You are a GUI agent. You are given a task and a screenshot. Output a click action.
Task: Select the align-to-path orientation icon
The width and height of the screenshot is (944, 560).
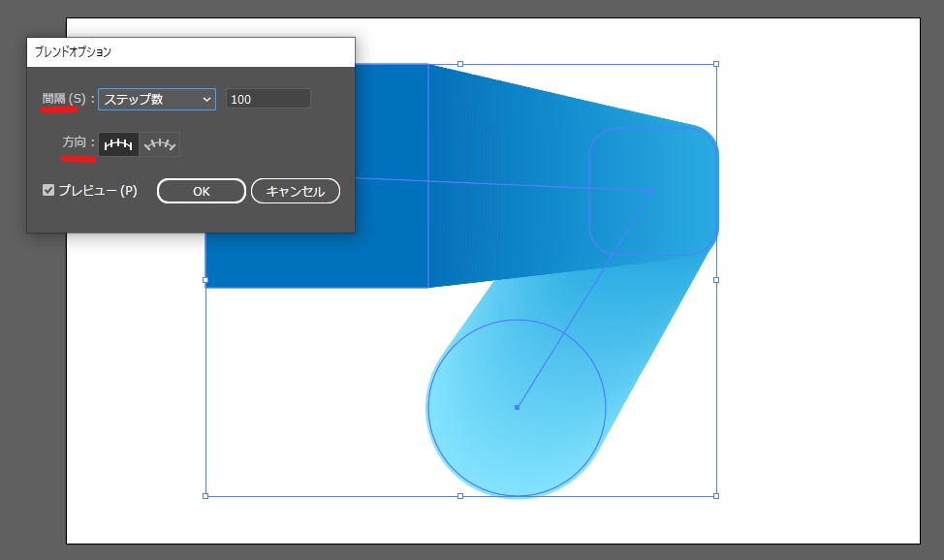160,144
